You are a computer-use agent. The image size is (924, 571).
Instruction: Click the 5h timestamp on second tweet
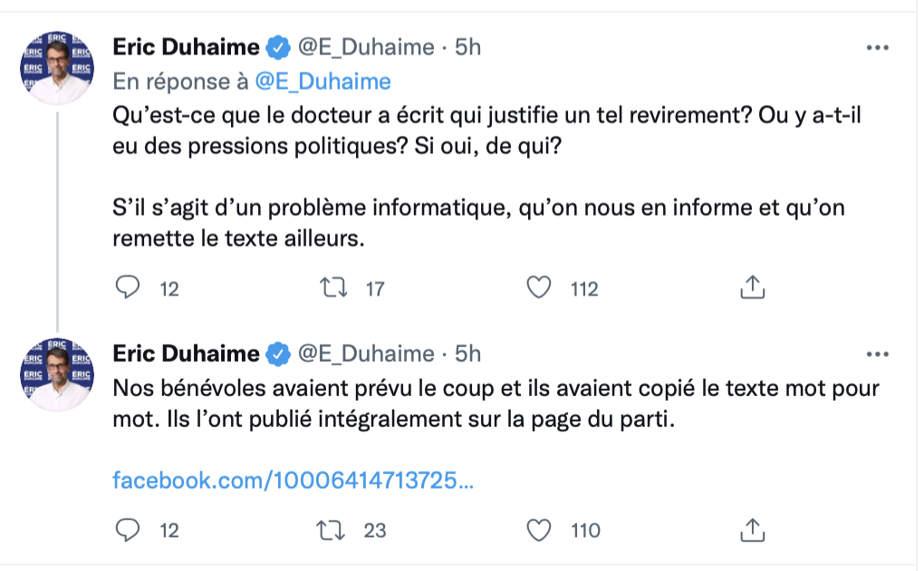[x=468, y=353]
